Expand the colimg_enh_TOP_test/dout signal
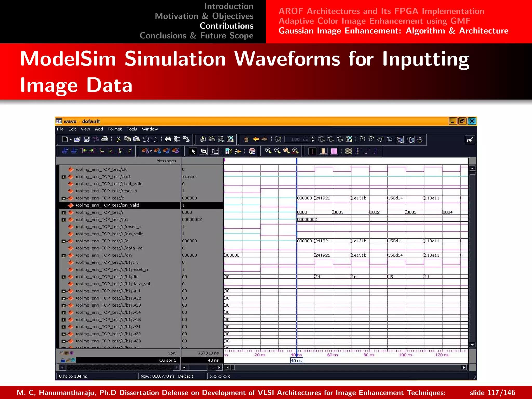The width and height of the screenshot is (532, 399). click(x=63, y=177)
